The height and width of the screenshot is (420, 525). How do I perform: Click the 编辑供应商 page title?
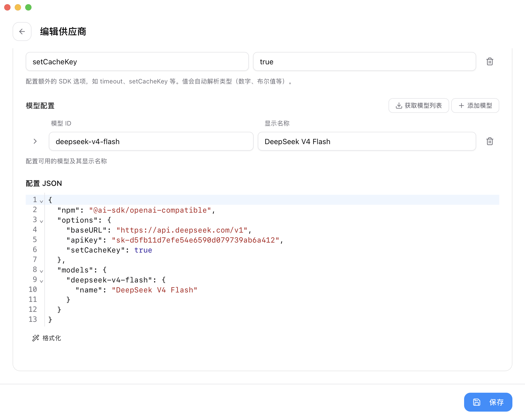[63, 31]
